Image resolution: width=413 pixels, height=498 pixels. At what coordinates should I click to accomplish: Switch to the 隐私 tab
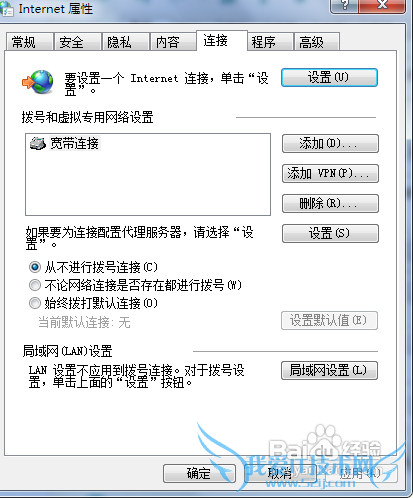[125, 42]
